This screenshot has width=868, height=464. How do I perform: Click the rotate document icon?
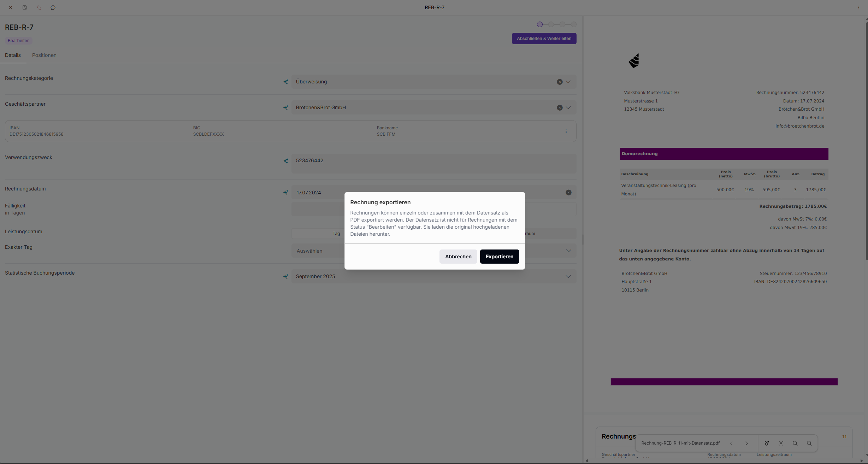coord(767,443)
